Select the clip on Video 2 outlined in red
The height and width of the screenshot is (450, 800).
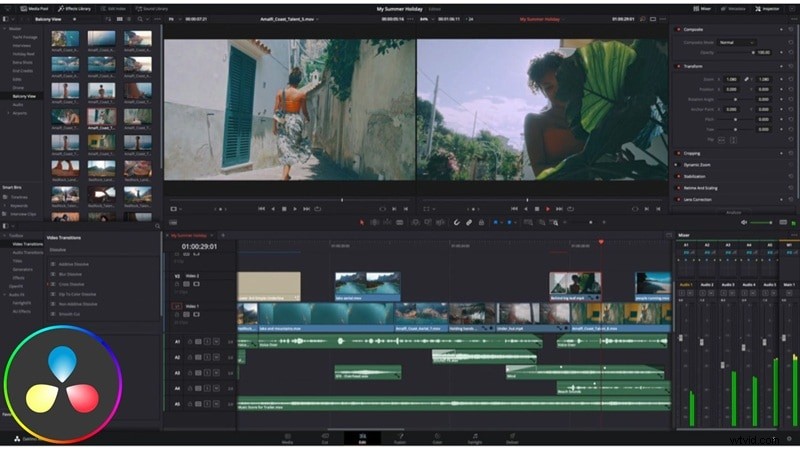pyautogui.click(x=575, y=286)
